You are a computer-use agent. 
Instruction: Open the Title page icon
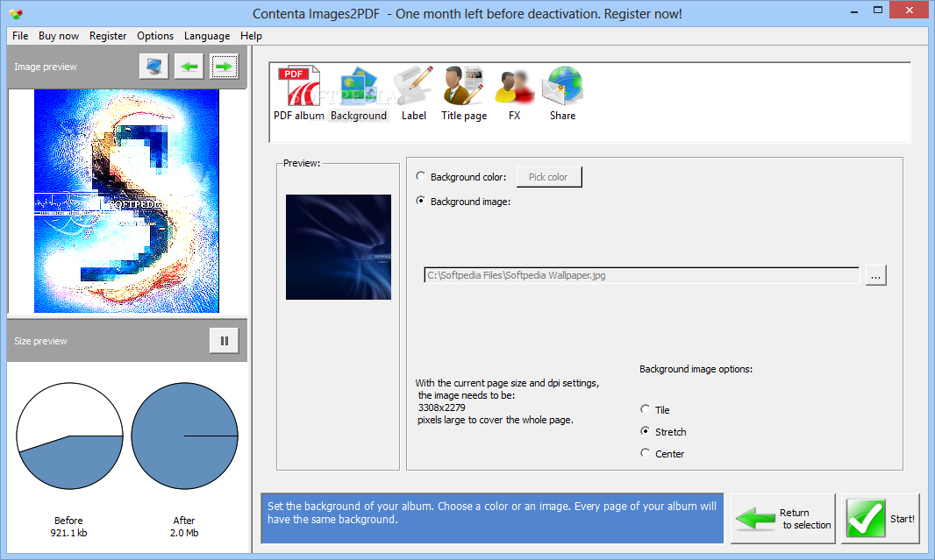pos(464,93)
